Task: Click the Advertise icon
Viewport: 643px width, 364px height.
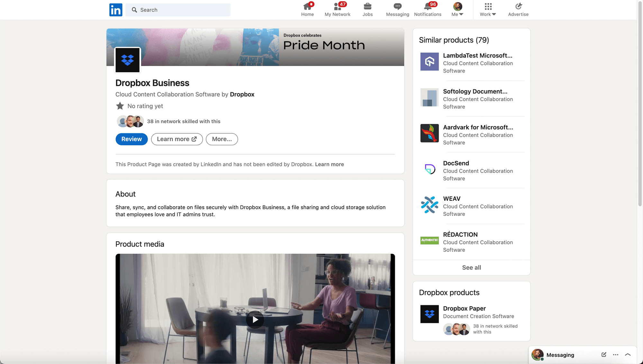Action: (x=518, y=6)
